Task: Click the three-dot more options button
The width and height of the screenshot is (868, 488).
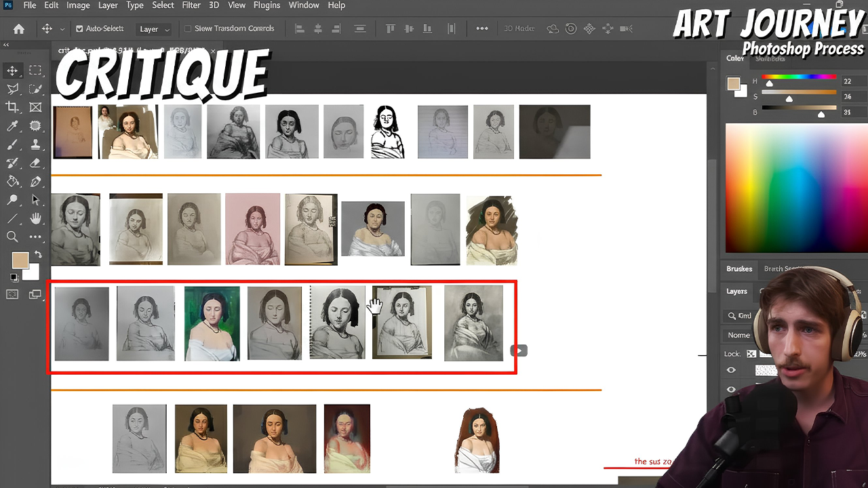Action: pos(482,28)
